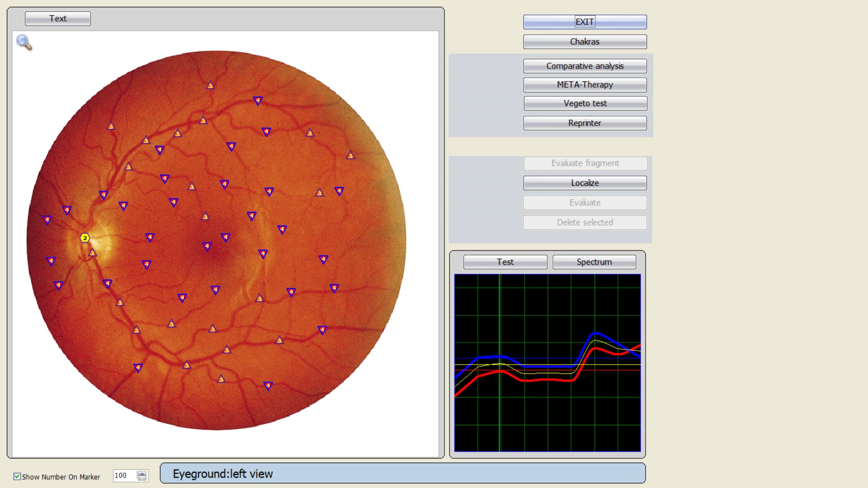Viewport: 868px width, 488px height.
Task: Click the Localize button
Action: click(x=585, y=183)
